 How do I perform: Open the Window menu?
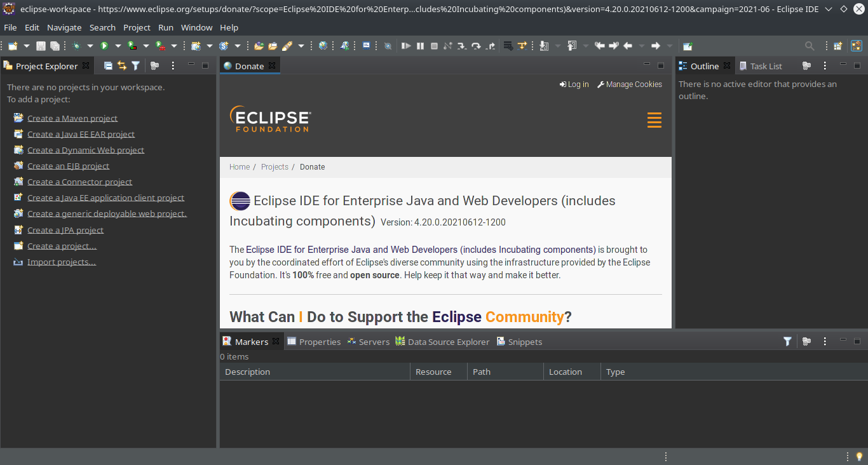196,27
